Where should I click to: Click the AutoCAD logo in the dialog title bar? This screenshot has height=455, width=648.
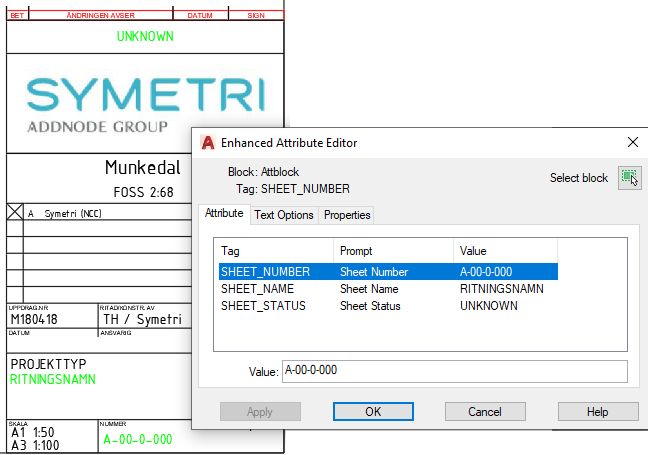207,143
